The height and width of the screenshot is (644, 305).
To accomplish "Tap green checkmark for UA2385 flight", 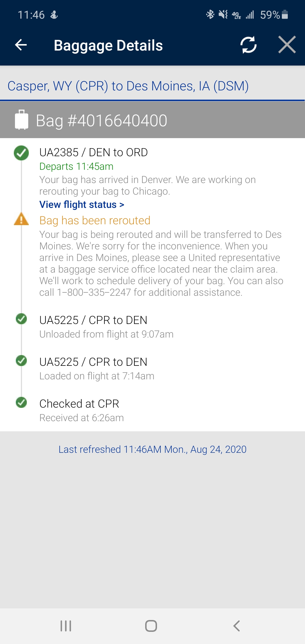I will point(21,153).
